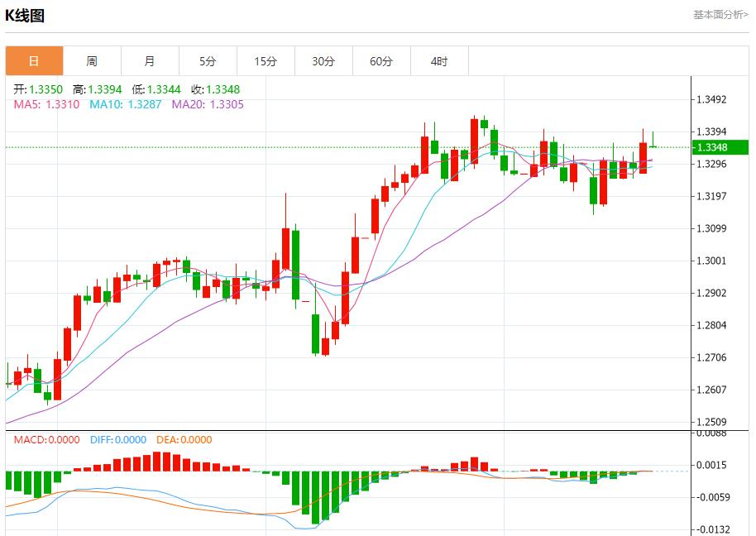Choose the 30分 chart interval
Viewport: 756px width, 536px height.
pos(323,61)
